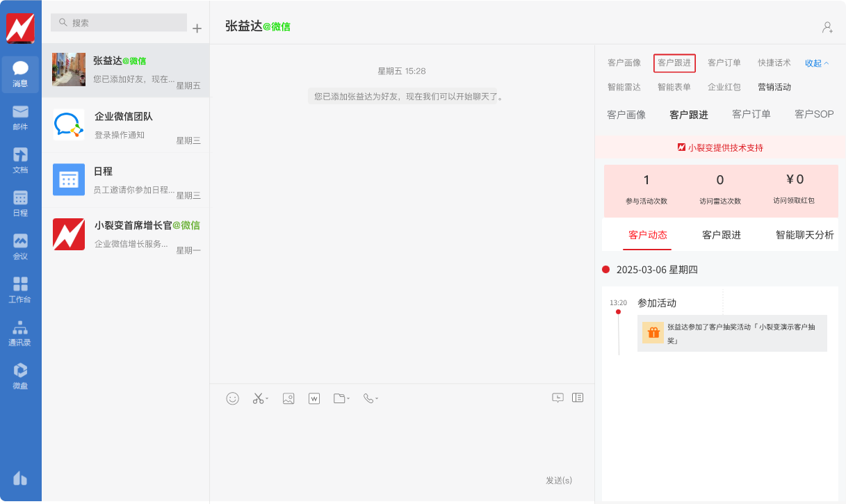This screenshot has width=846, height=504.
Task: Open screenshot options dropdown arrow
Action: coord(267,399)
